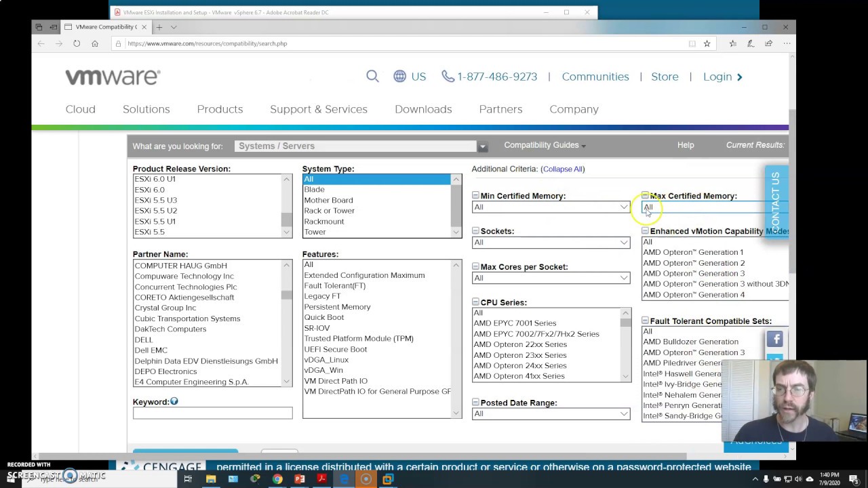The width and height of the screenshot is (868, 488).
Task: Open the Posted Date Range dropdown
Action: 551,413
